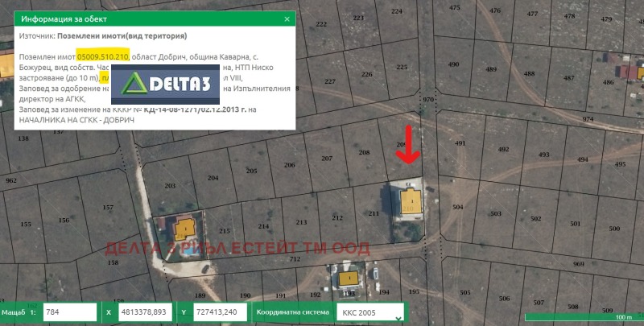This screenshot has height=326, width=644.
Task: Select parcel 492 on the map
Action: click(503, 150)
